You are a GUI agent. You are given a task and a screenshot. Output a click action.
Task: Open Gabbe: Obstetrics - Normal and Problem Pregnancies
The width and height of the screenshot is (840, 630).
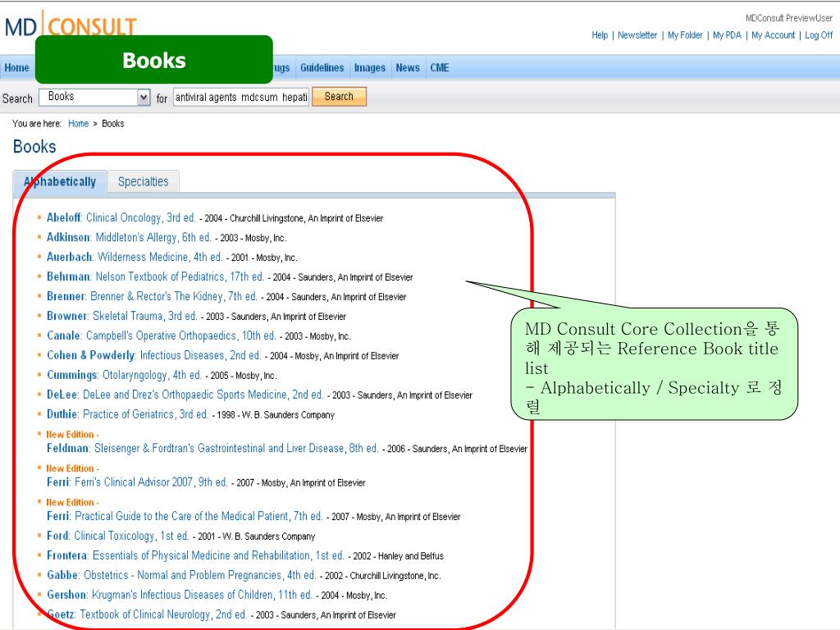point(181,575)
